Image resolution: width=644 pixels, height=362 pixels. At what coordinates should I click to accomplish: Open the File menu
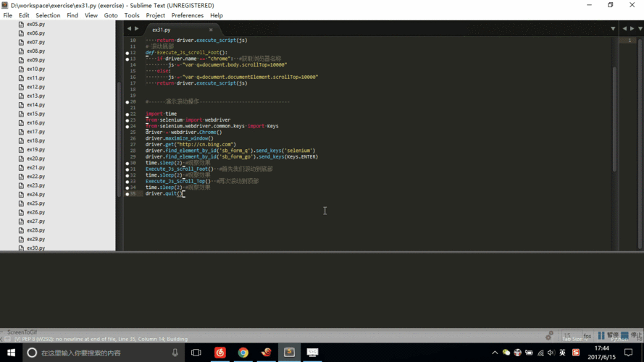7,15
